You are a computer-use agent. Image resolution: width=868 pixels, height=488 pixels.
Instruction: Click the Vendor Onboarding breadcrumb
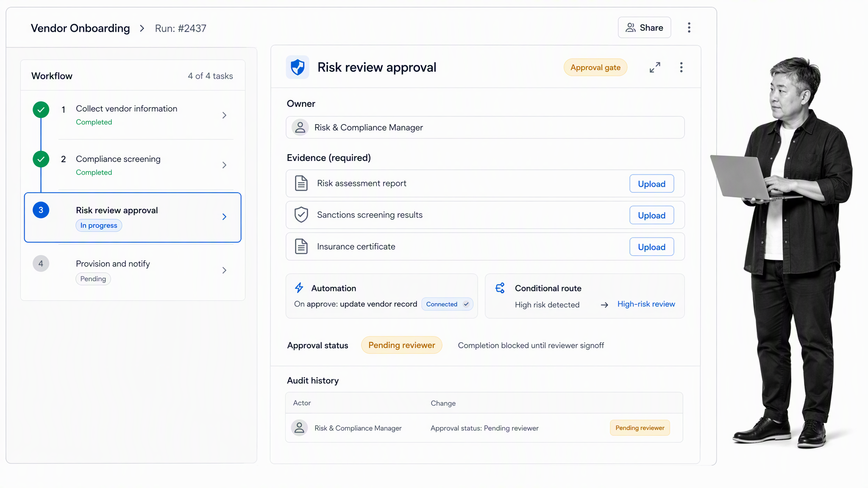coord(80,28)
